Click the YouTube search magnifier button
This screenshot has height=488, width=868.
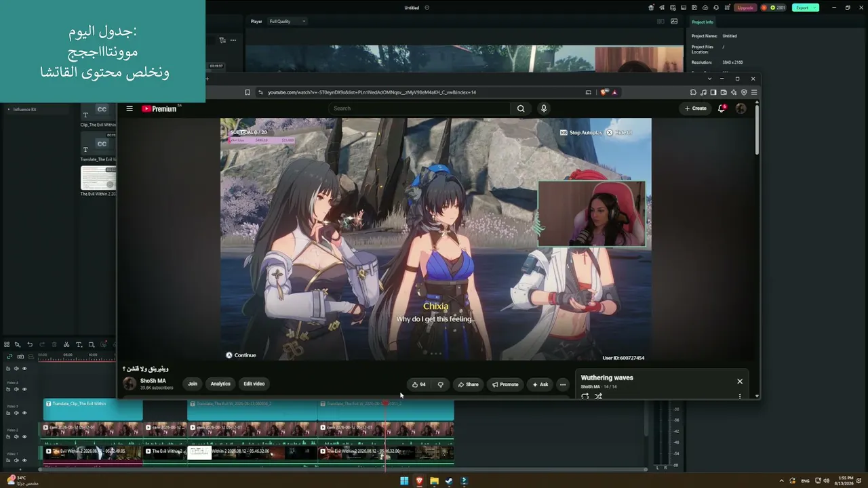pyautogui.click(x=521, y=108)
